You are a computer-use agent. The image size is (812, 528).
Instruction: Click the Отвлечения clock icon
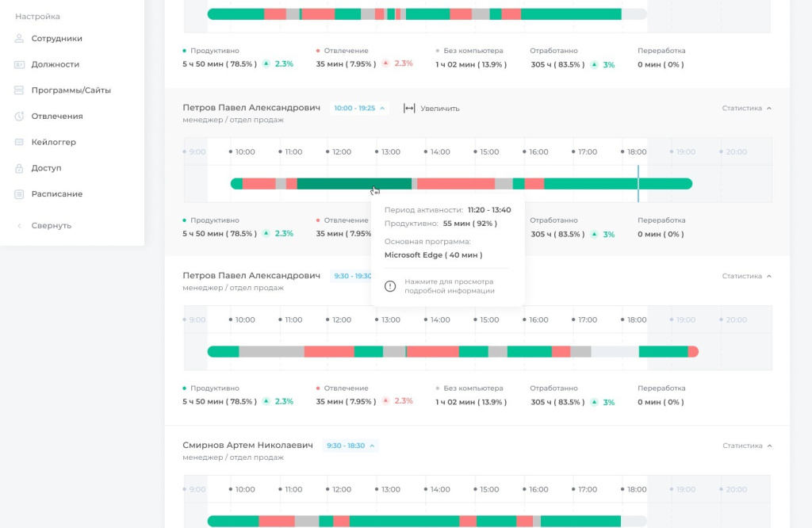pyautogui.click(x=19, y=116)
